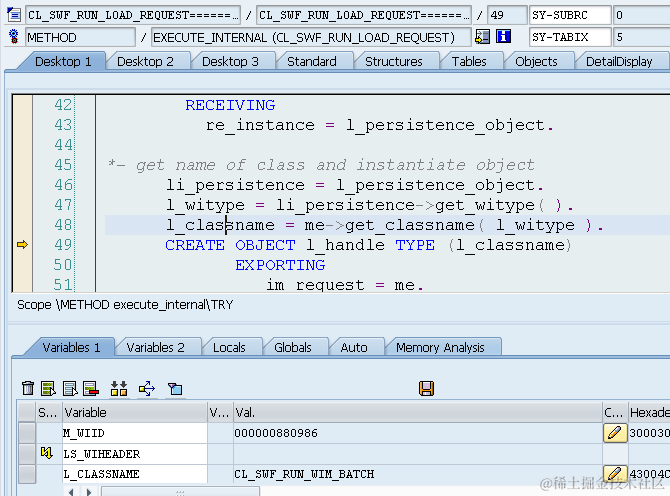Click the value 000000880986
Screen dimensions: 670x496
[x=276, y=433]
